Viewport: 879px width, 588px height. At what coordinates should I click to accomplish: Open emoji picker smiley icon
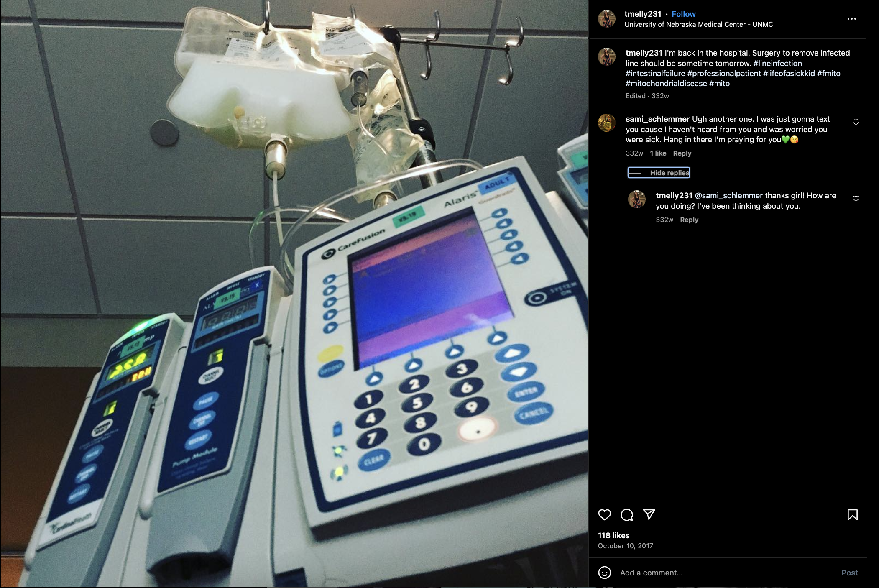pos(605,573)
